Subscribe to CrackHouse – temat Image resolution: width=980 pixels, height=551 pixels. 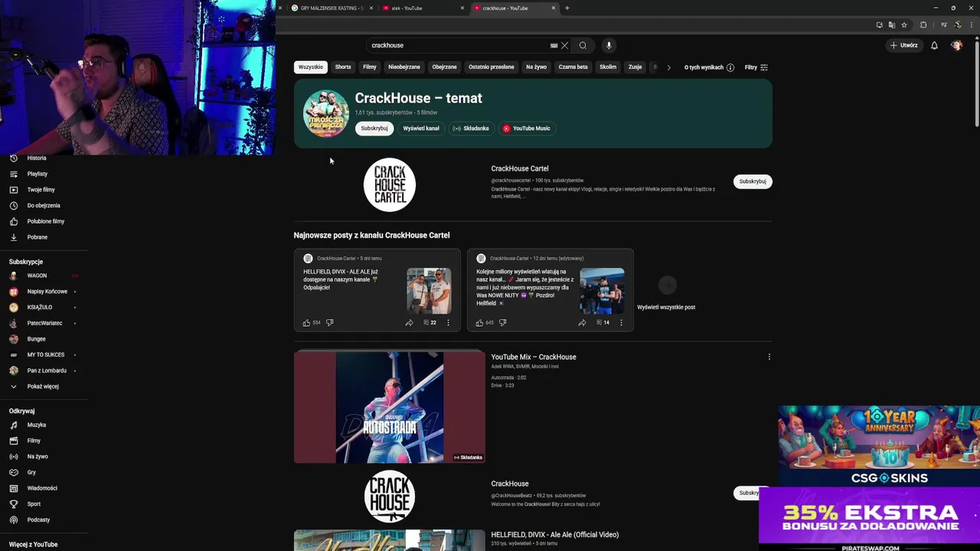click(374, 129)
